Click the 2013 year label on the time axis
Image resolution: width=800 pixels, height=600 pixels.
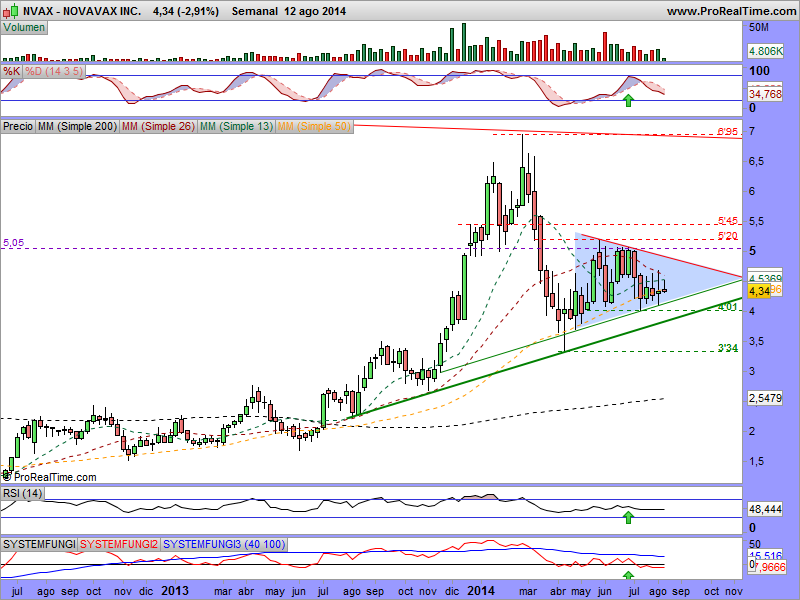(x=175, y=591)
